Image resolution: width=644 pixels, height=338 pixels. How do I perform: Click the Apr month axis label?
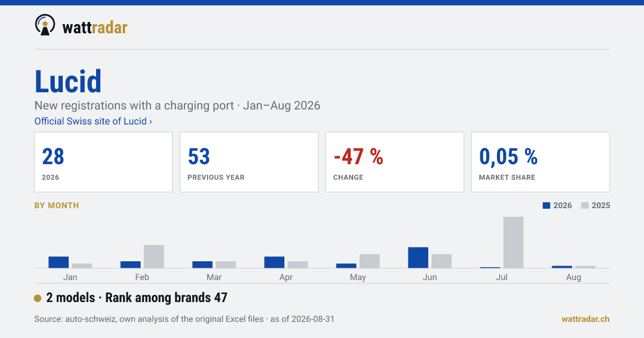pos(286,277)
